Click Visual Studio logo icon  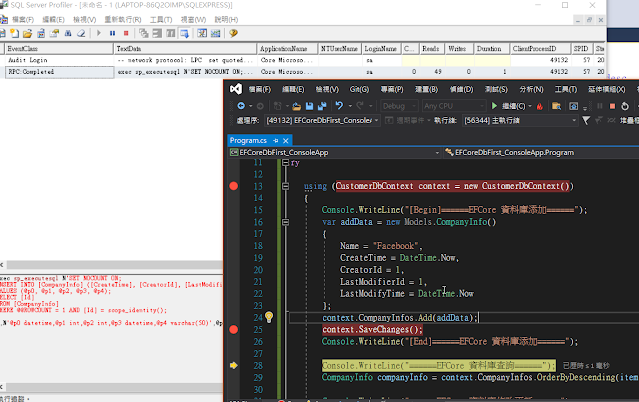pyautogui.click(x=236, y=89)
